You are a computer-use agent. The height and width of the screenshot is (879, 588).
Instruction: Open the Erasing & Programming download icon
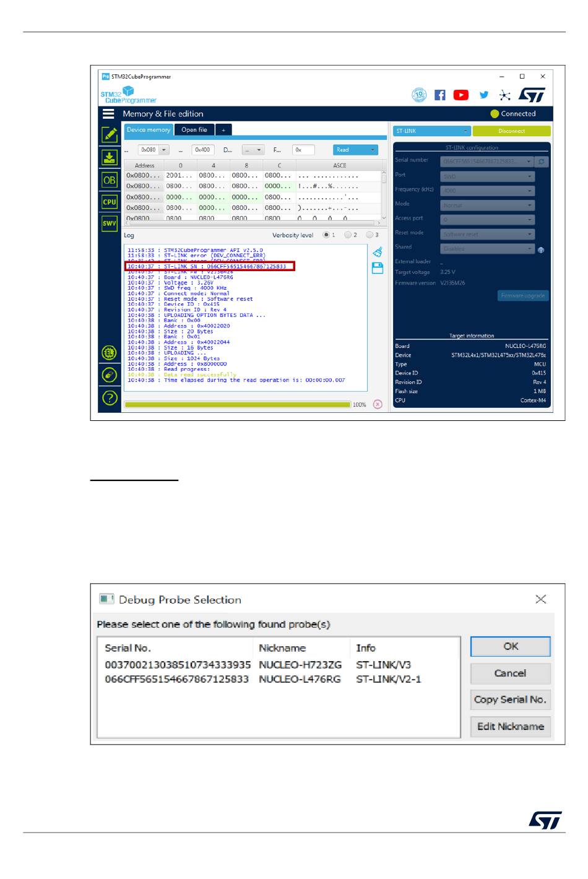point(110,157)
